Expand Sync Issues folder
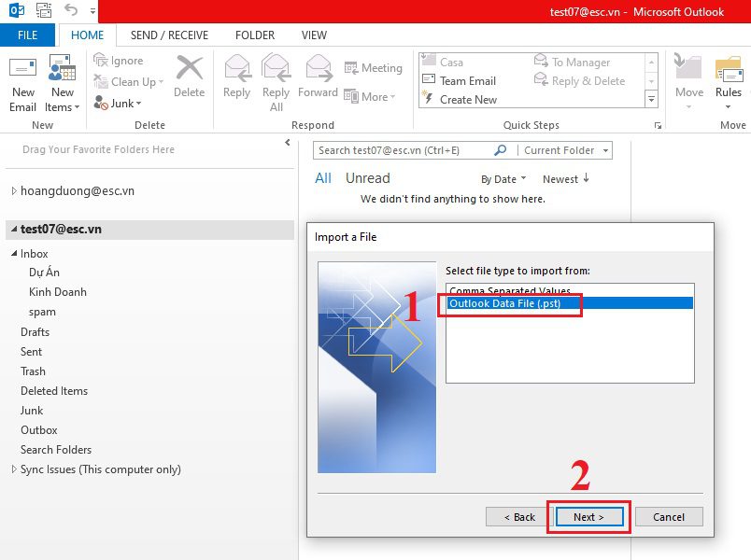751x560 pixels. (14, 469)
